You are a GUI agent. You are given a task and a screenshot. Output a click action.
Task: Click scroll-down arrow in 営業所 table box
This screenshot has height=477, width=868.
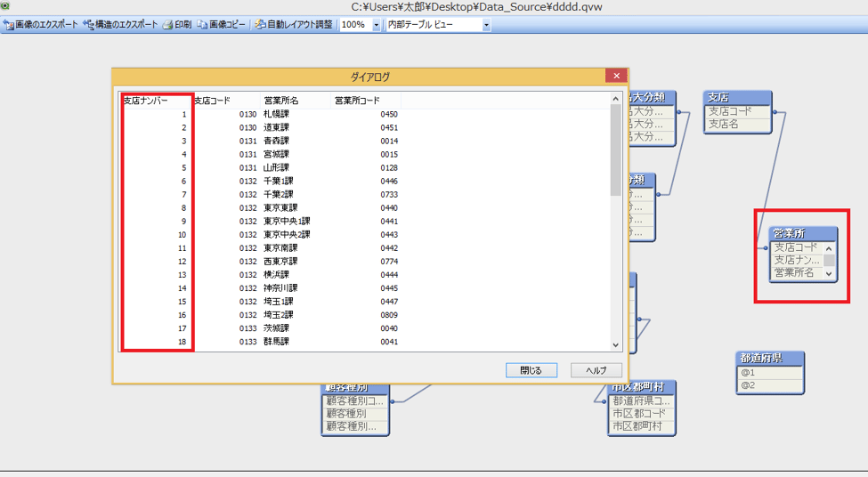click(829, 273)
